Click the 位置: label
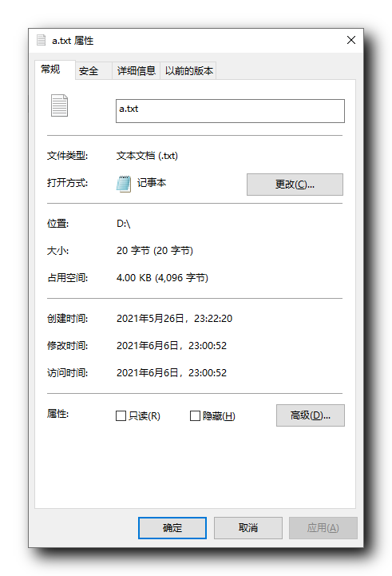This screenshot has width=392, height=576. click(x=57, y=224)
